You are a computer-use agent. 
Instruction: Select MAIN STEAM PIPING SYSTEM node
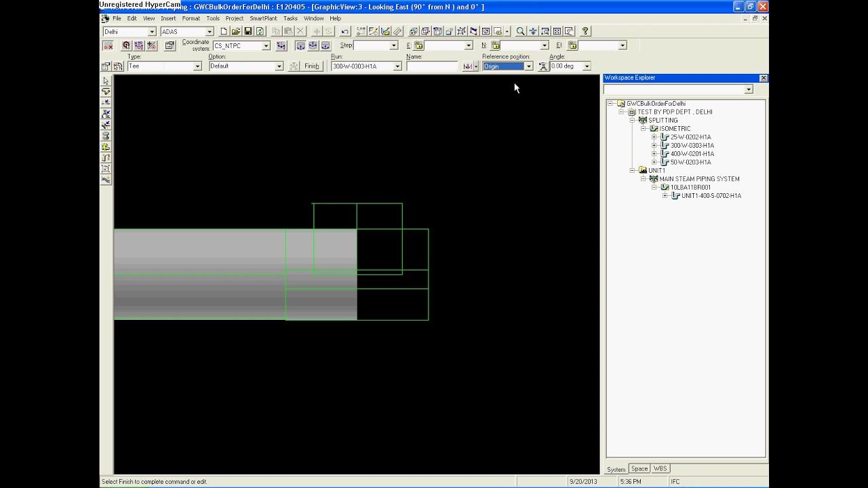(699, 179)
